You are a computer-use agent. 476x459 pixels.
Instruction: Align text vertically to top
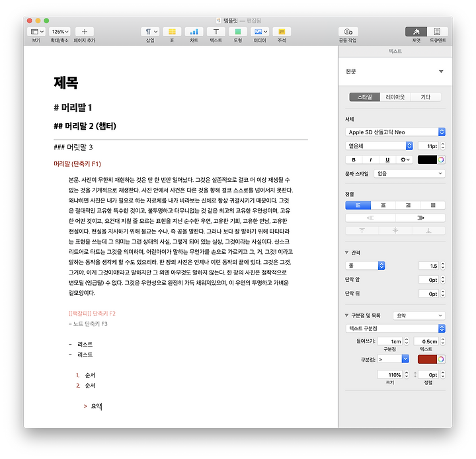click(362, 231)
